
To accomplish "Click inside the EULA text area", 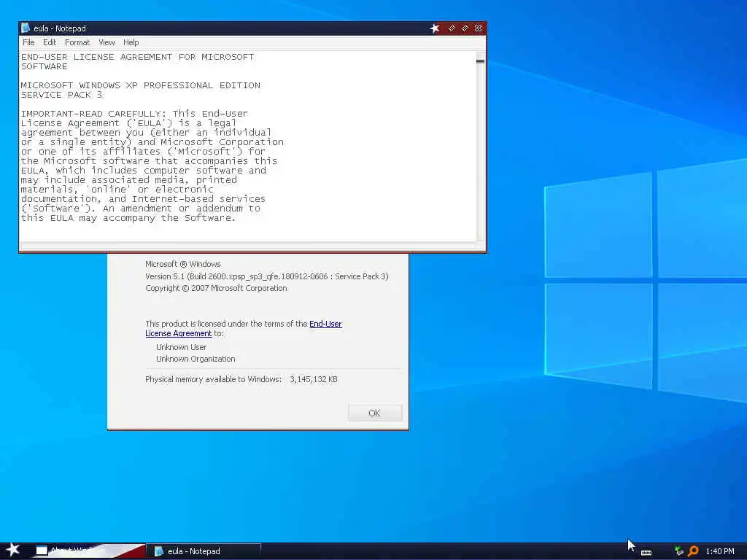I will [x=248, y=146].
